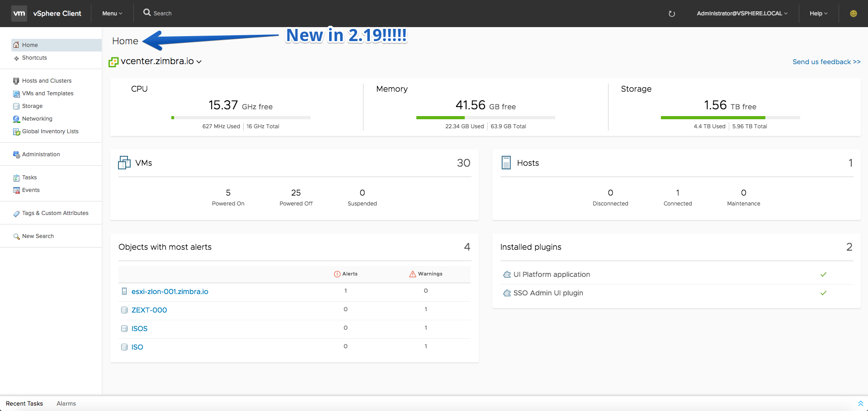The image size is (868, 411).
Task: Click the datastore icon beside ISOS
Action: click(124, 328)
